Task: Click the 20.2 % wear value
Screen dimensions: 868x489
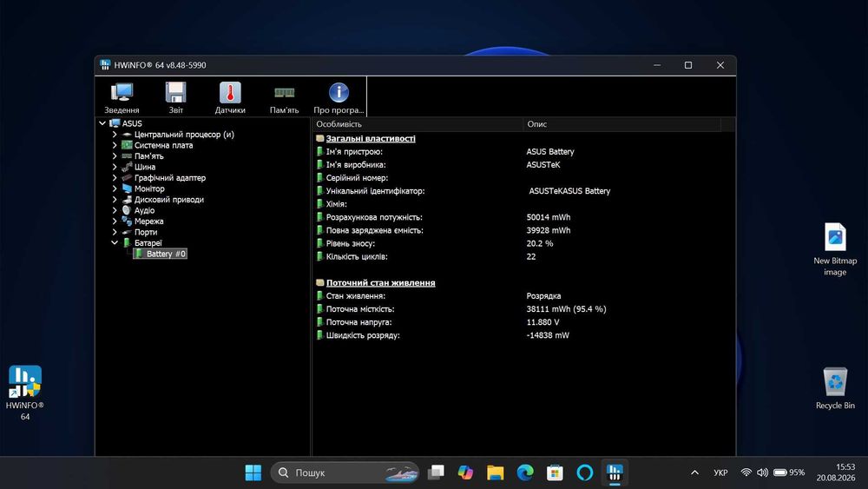Action: tap(540, 243)
